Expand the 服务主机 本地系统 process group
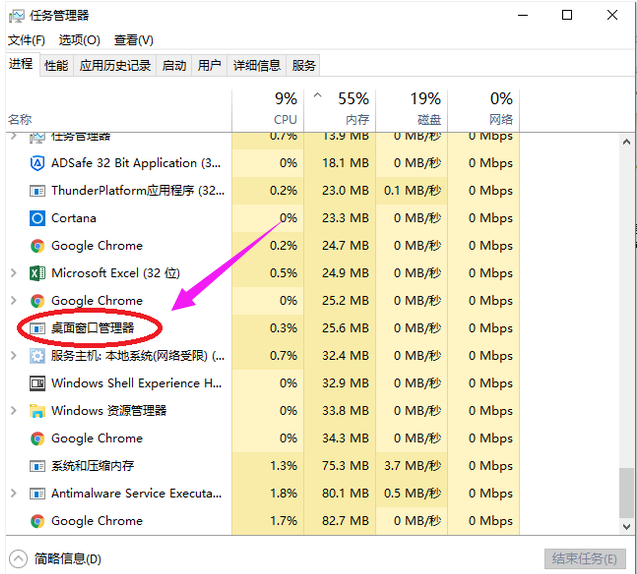This screenshot has height=574, width=637. coord(13,355)
